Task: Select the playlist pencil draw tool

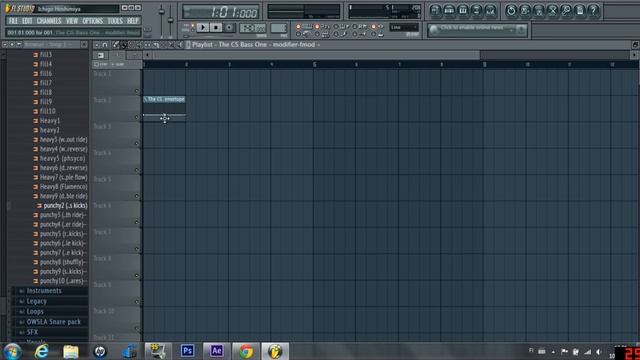Action: [116, 45]
